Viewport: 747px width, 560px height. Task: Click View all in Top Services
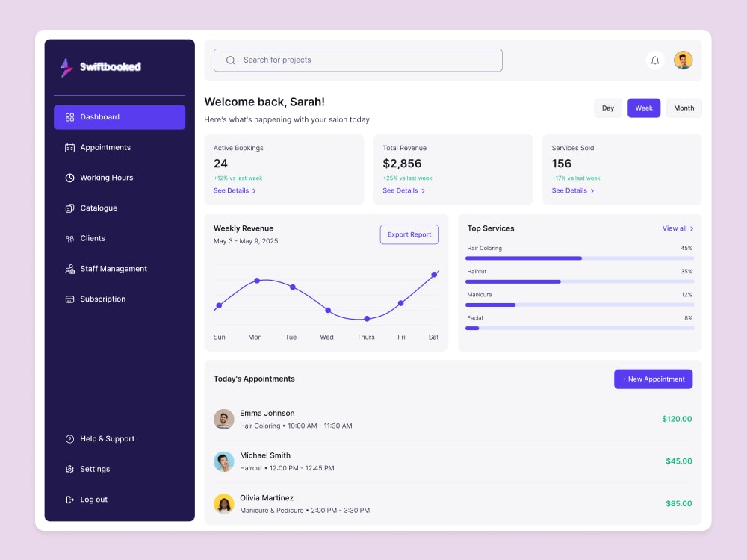point(674,228)
